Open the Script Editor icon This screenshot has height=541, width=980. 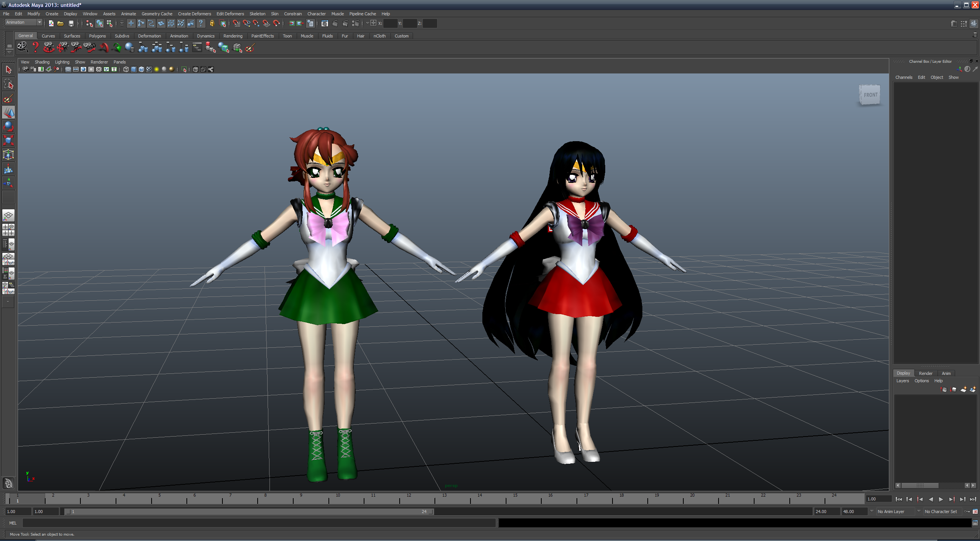tap(975, 523)
